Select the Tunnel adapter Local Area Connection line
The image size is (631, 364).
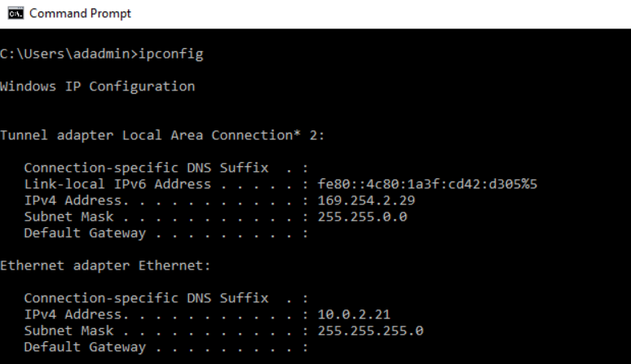pyautogui.click(x=162, y=135)
